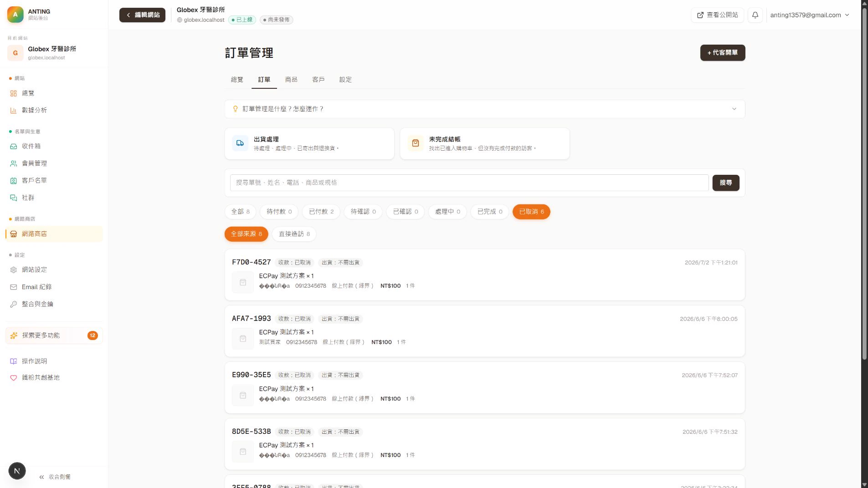Filter orders by 全部 8
Viewport: 868px width, 488px height.
tap(241, 212)
